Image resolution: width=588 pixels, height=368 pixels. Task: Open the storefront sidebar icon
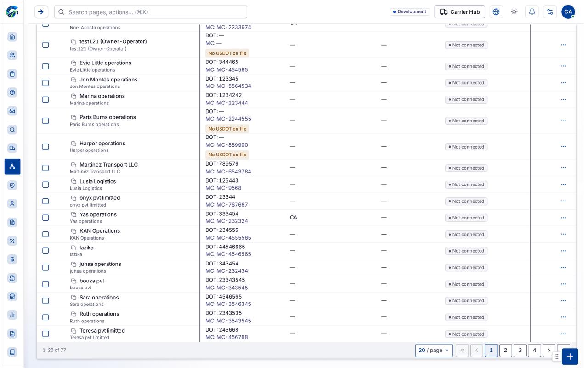pyautogui.click(x=12, y=296)
